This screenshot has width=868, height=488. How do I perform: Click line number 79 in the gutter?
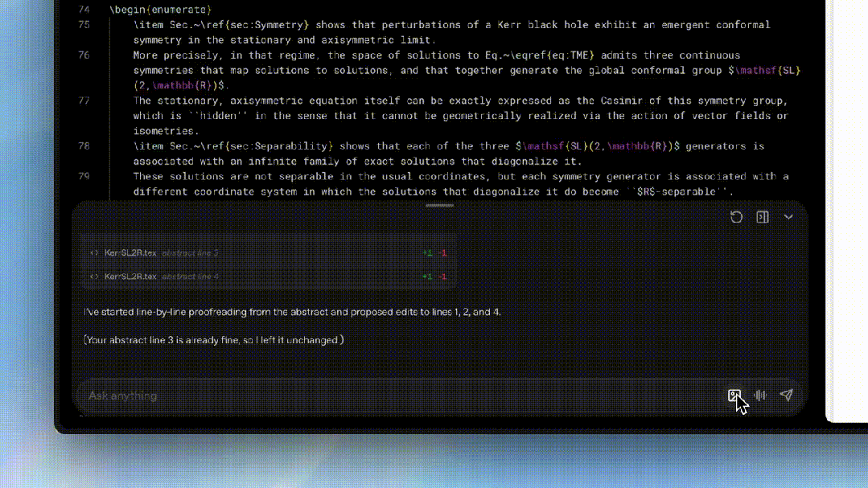tap(84, 176)
